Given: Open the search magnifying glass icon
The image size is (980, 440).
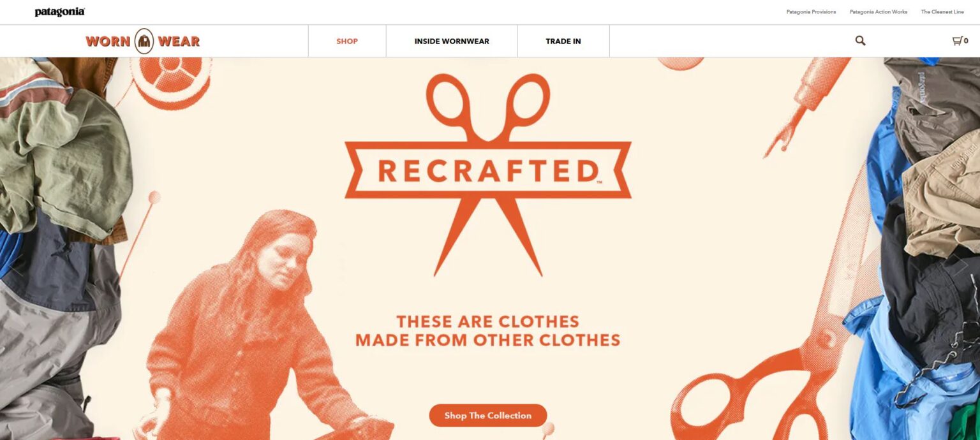Looking at the screenshot, I should coord(860,41).
